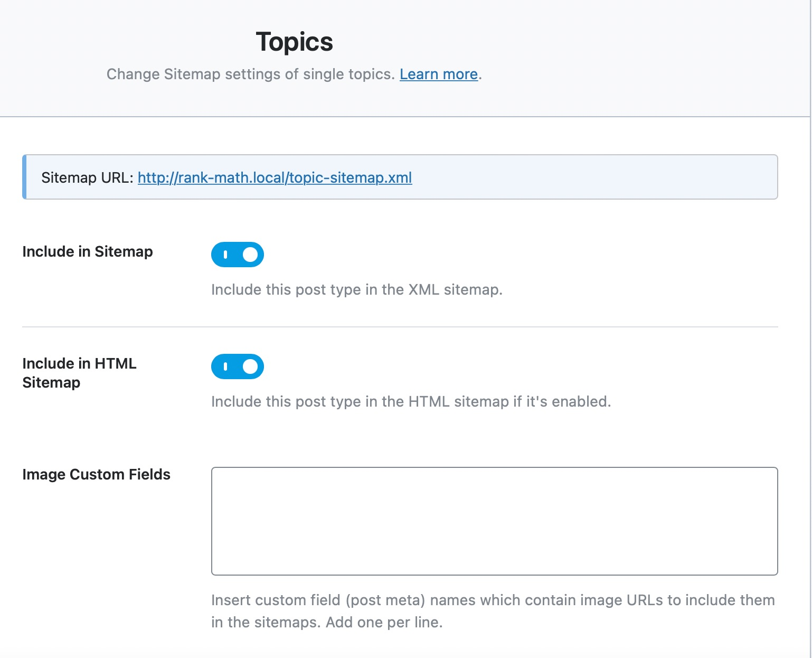Click the Topics page heading
The height and width of the screenshot is (658, 812).
tap(294, 42)
